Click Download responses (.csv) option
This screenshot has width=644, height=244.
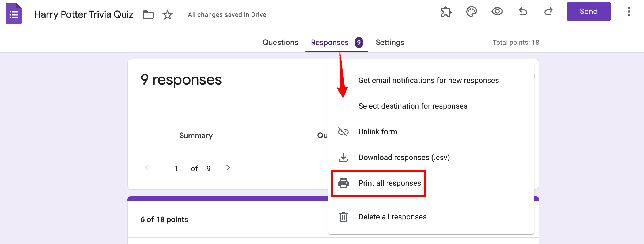pyautogui.click(x=431, y=157)
